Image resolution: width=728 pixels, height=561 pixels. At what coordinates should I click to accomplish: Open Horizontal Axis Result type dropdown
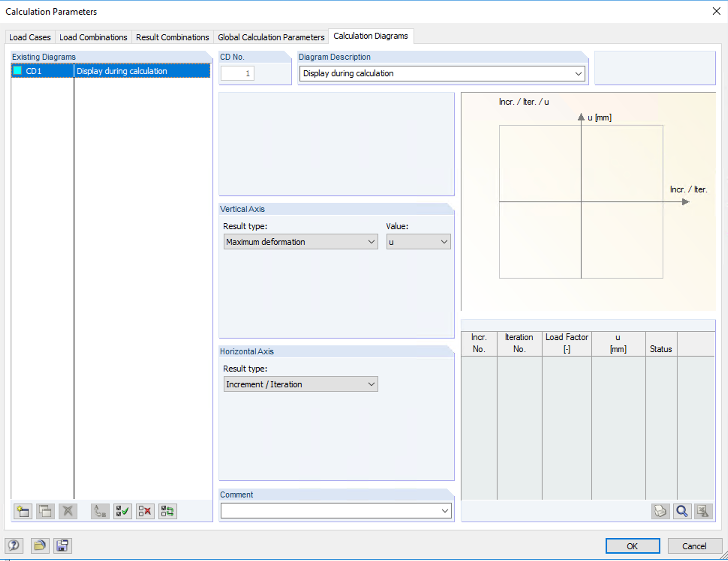[371, 384]
